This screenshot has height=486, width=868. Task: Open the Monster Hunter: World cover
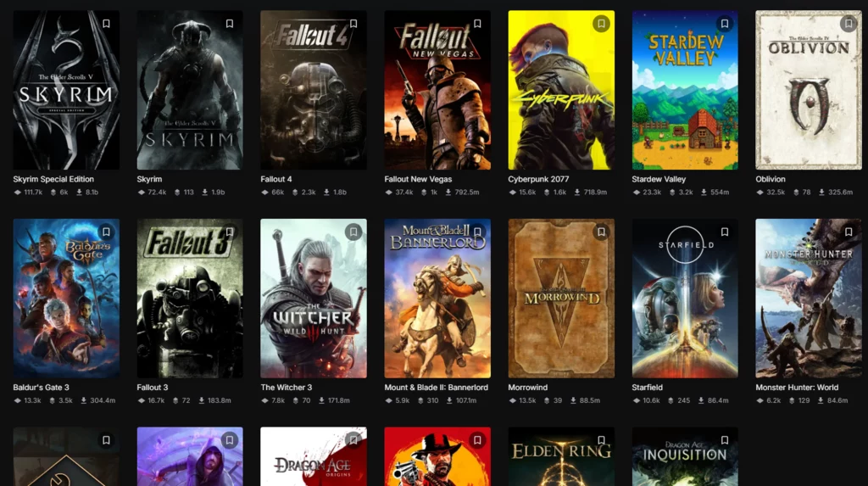[x=809, y=299]
